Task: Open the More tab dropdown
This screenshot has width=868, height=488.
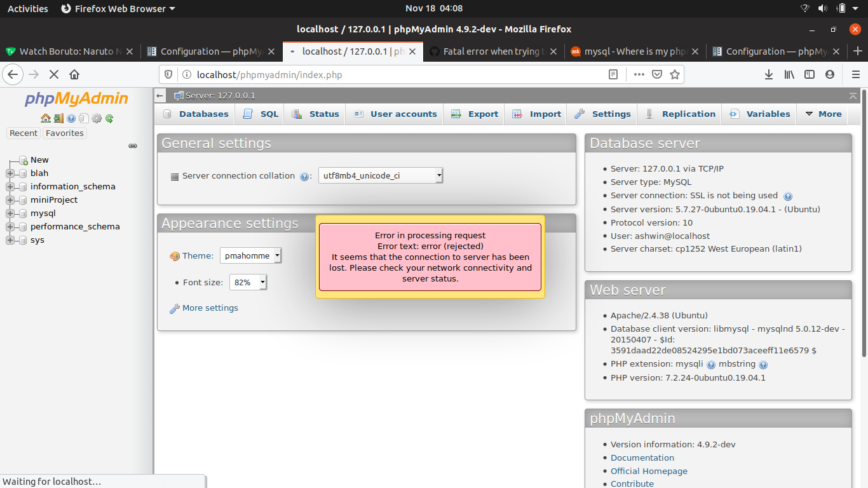Action: pos(823,114)
